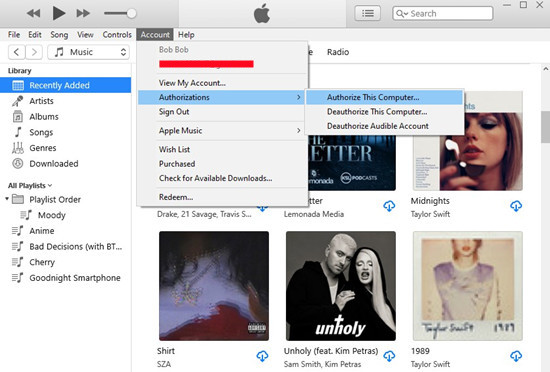The image size is (550, 372).
Task: Click the scrollbar up arrow
Action: pos(545,69)
